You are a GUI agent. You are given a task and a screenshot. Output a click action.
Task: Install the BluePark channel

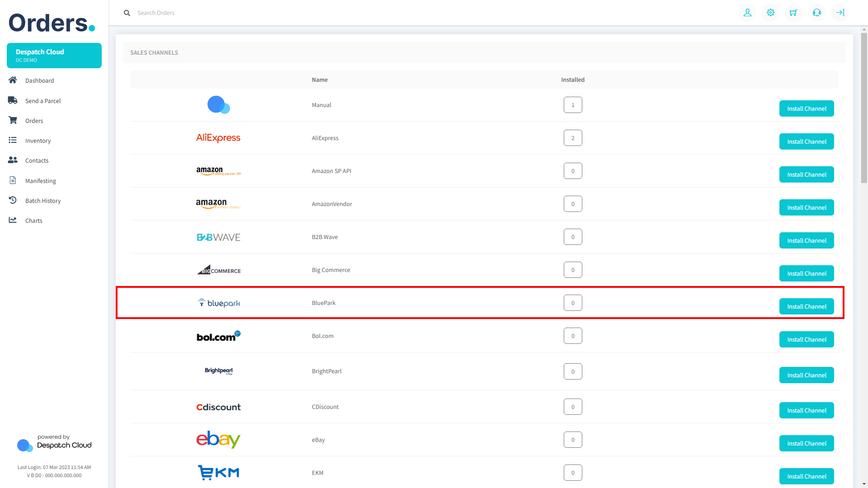(807, 306)
